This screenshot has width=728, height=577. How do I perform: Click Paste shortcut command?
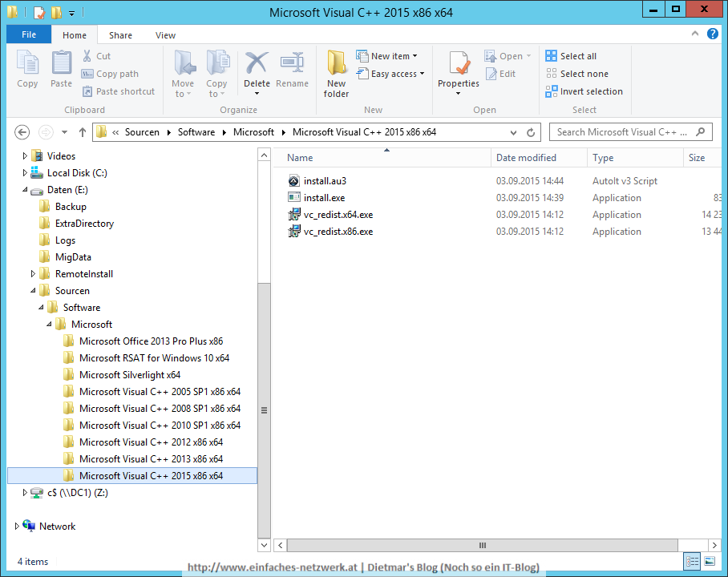119,91
